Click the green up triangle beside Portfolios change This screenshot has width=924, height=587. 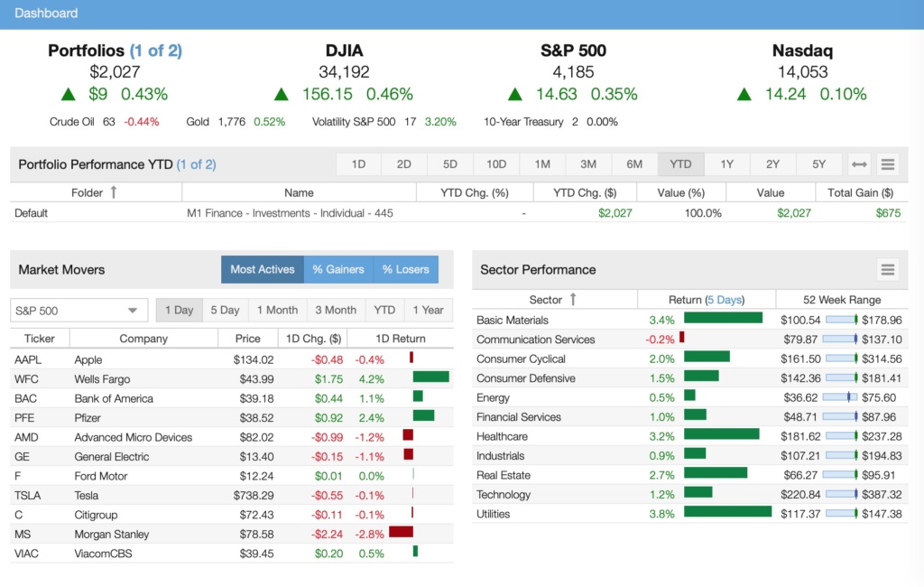(x=69, y=95)
